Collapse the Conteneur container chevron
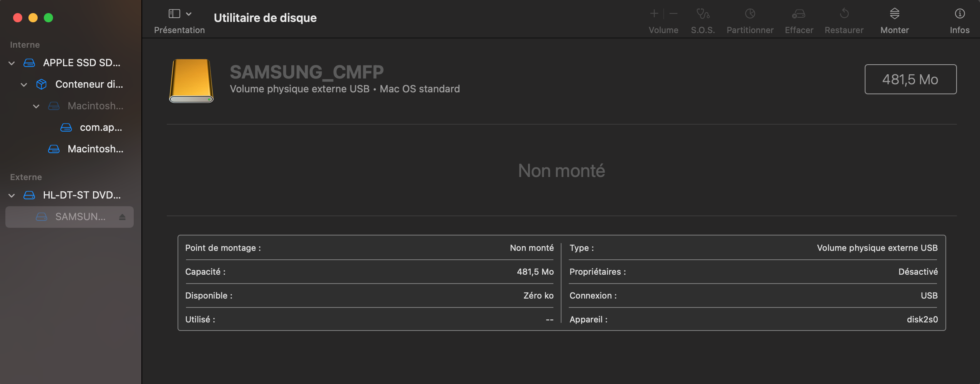The width and height of the screenshot is (980, 384). (24, 85)
